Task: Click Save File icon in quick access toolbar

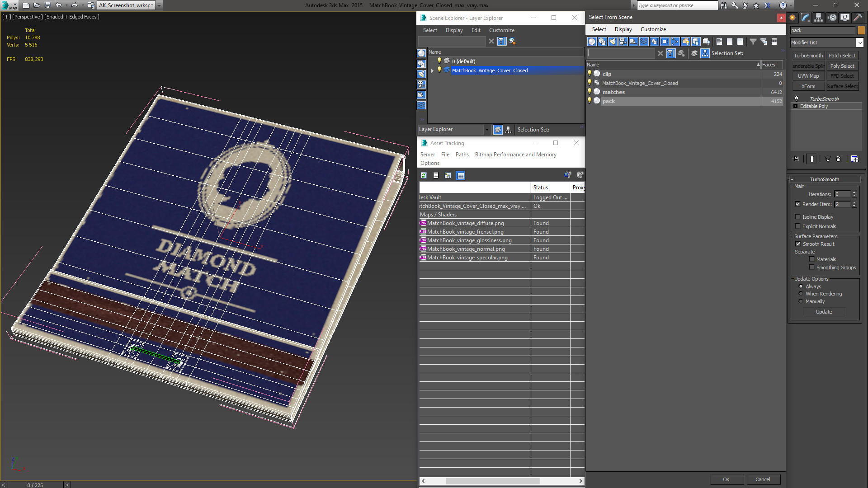Action: (x=48, y=5)
